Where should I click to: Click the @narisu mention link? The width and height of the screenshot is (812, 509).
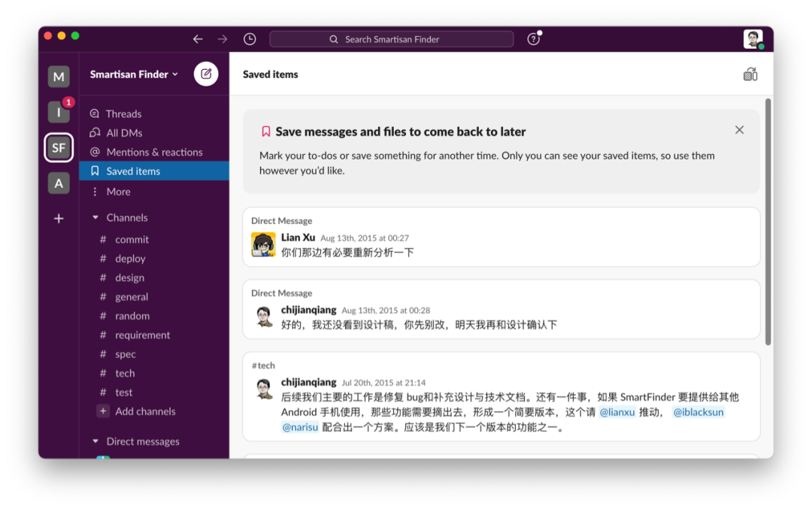[300, 427]
